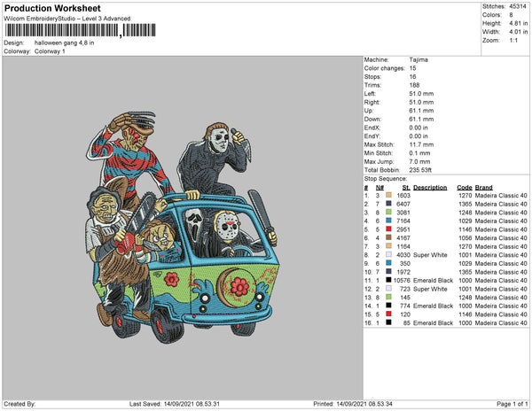Click the 'Created By:' footer label
The image size is (532, 411).
pos(20,404)
